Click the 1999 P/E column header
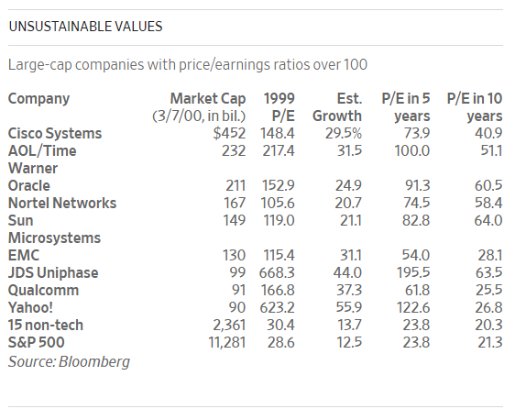Screen dimensions: 515x420 tap(279, 107)
